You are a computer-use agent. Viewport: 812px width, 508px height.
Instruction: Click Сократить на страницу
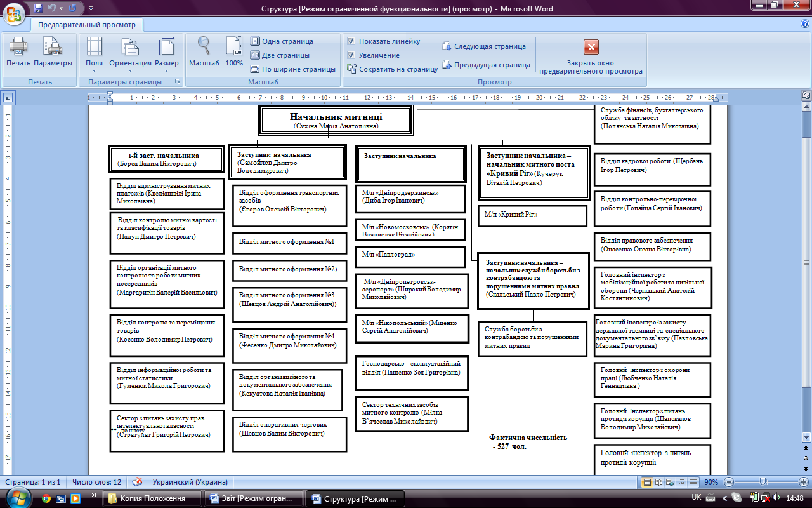point(393,69)
